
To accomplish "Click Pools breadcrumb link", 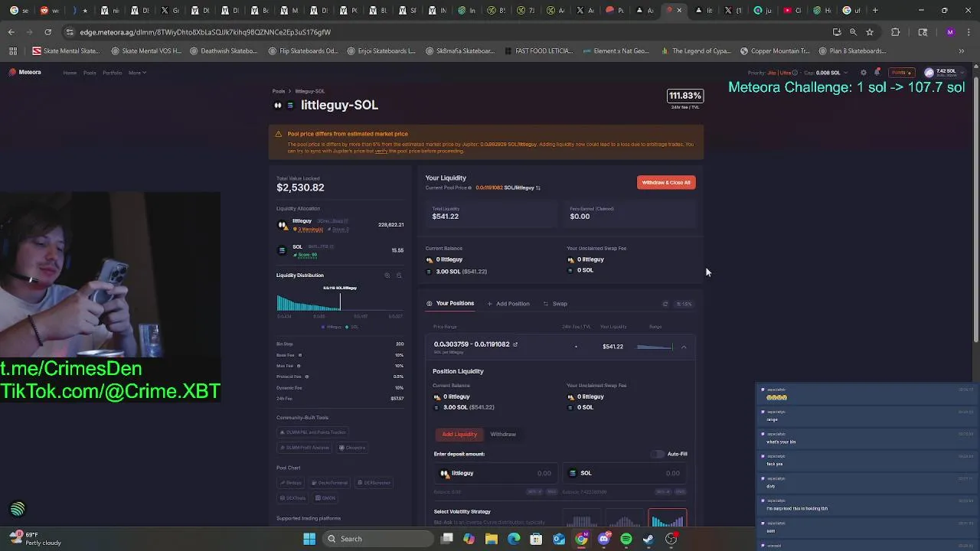I will tap(279, 91).
